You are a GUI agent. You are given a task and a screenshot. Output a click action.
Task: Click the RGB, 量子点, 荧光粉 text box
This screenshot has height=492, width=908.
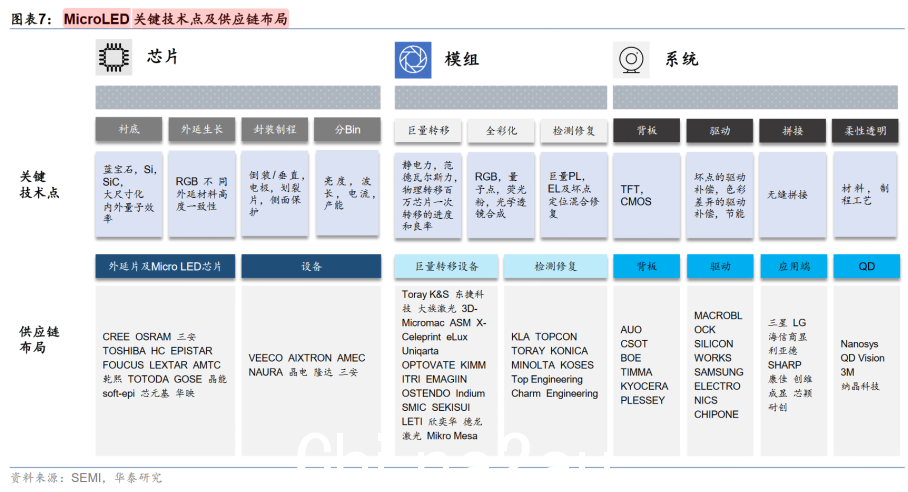[501, 196]
